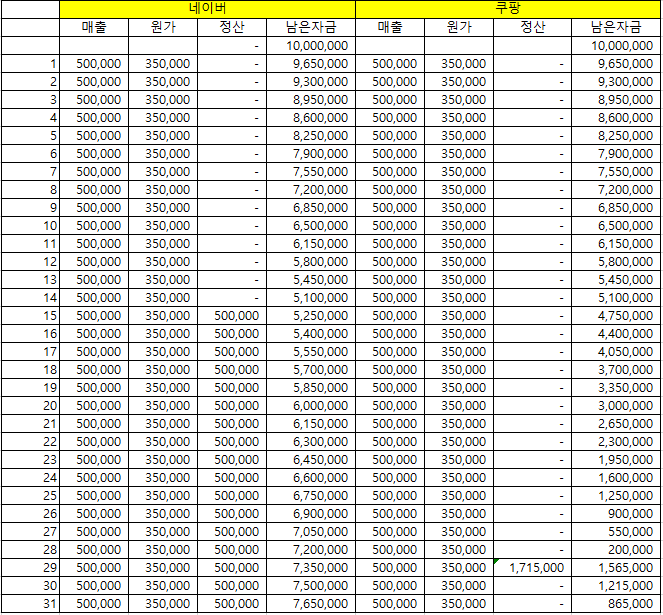Select the 2,650,000 cell in row 21
Image resolution: width=663 pixels, height=615 pixels.
click(x=616, y=424)
